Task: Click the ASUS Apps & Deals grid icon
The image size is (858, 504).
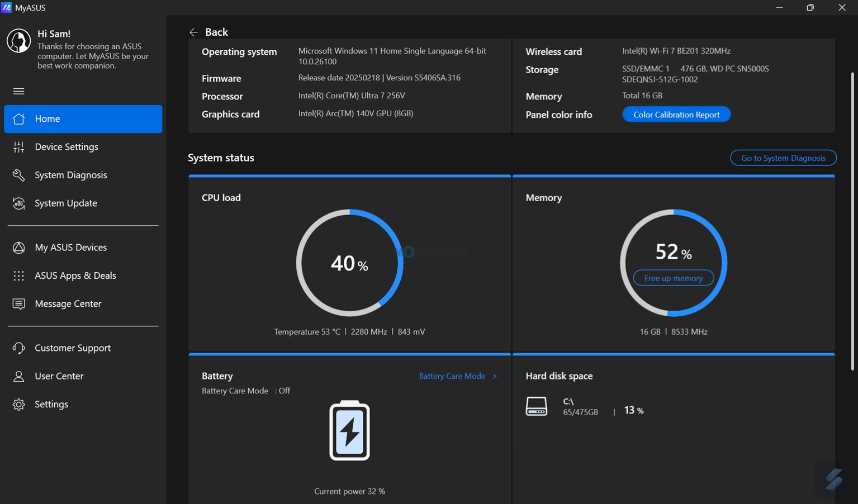Action: 18,275
